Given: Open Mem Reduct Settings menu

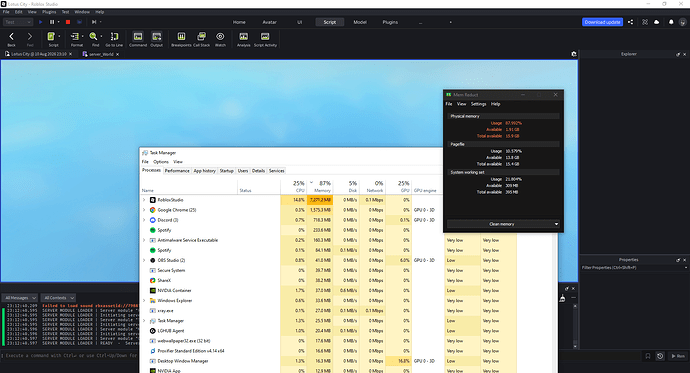Looking at the screenshot, I should click(x=478, y=104).
